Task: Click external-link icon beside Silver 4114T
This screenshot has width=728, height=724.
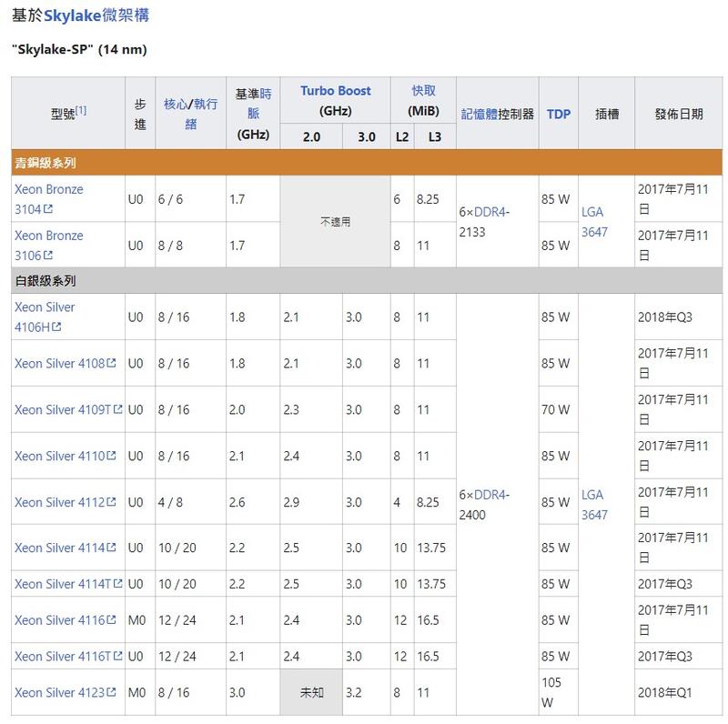Action: tap(117, 583)
